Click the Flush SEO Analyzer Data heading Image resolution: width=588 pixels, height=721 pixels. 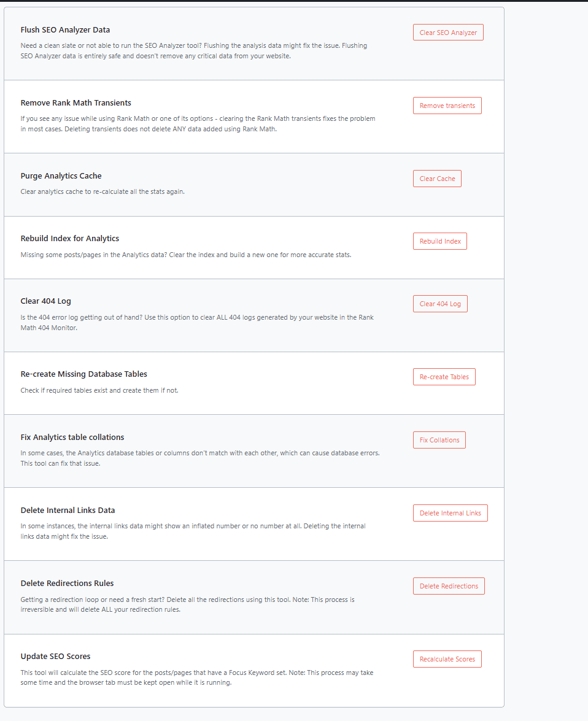65,30
